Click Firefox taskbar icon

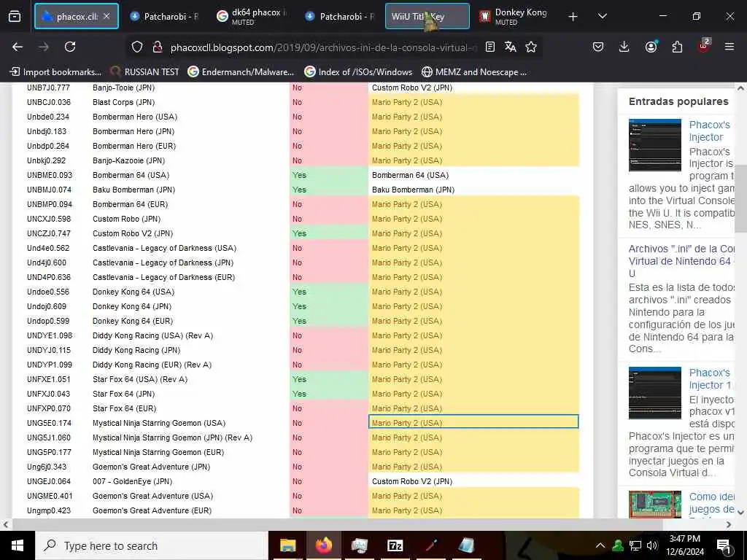[323, 545]
